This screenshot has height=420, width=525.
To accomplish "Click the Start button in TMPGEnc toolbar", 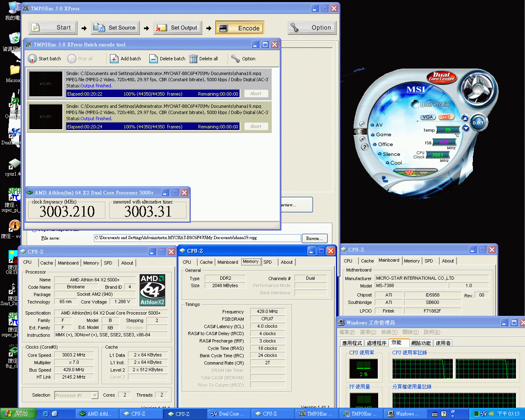I will coord(52,27).
